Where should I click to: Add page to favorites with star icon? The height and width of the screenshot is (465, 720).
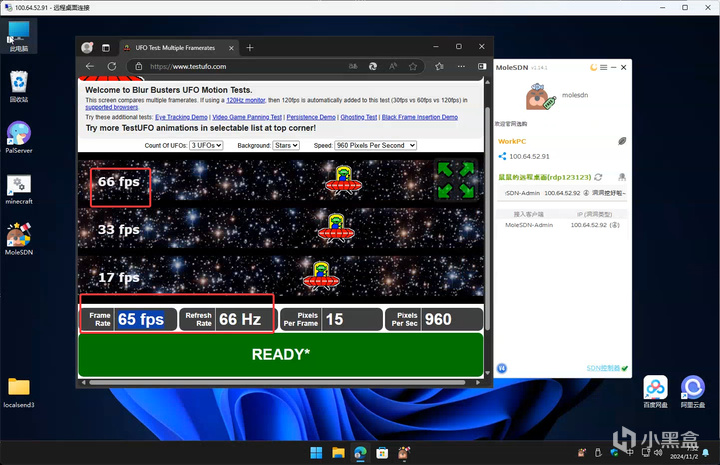click(x=413, y=67)
